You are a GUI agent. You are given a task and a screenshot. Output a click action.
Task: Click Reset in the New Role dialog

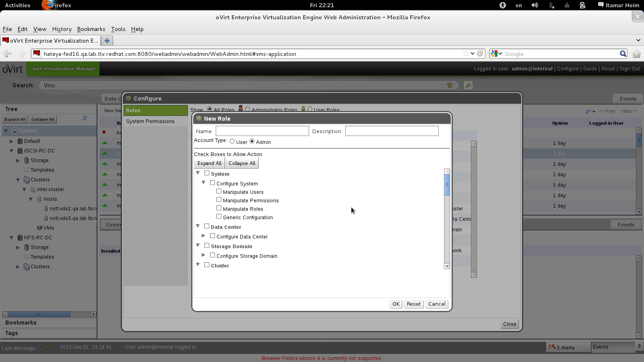[414, 304]
